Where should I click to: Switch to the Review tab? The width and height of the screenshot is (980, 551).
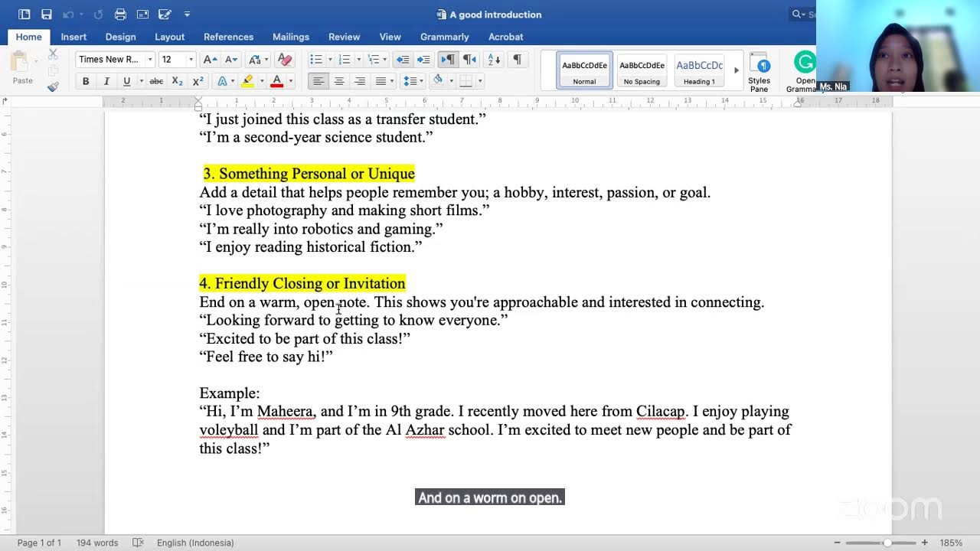[x=344, y=37]
